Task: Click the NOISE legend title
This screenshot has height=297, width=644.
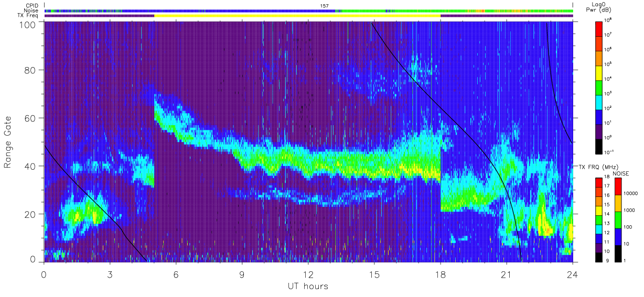Action: [x=621, y=173]
